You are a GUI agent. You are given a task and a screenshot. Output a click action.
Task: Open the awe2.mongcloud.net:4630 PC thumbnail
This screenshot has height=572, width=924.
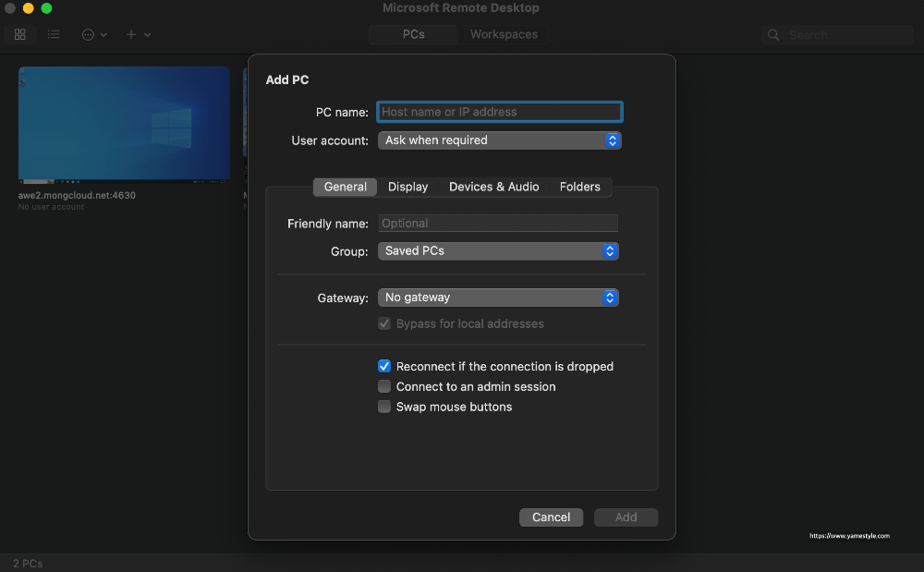coord(124,125)
